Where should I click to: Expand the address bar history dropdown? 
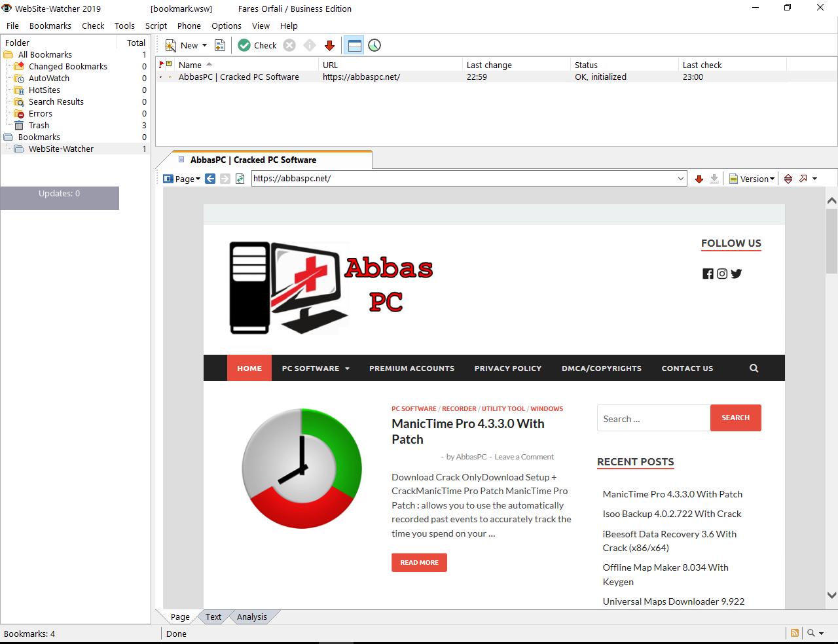click(x=681, y=178)
